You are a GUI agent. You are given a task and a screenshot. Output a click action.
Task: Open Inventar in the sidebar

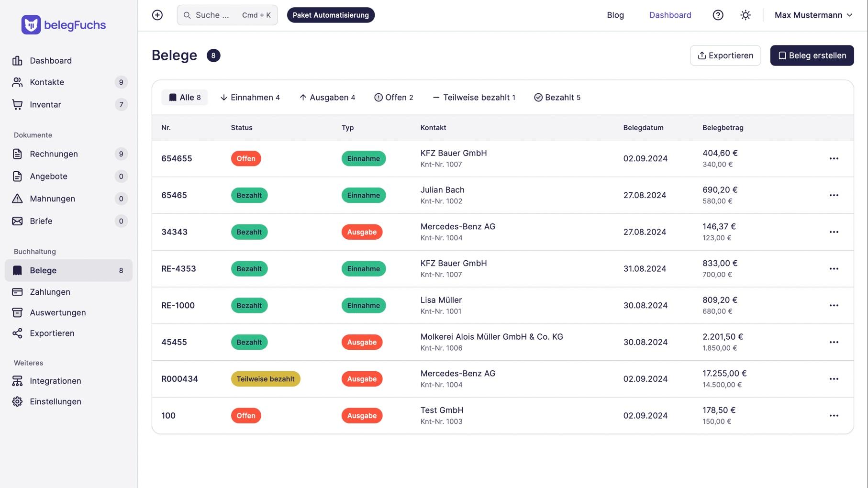point(69,105)
